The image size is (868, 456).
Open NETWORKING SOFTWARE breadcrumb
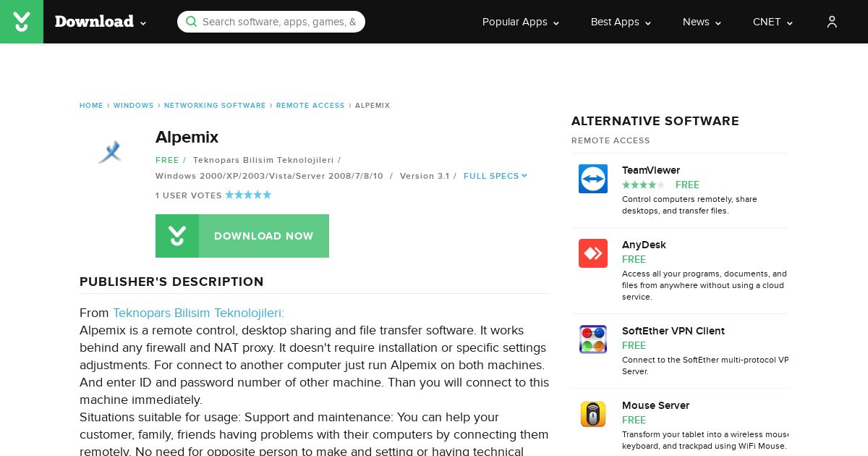pos(215,106)
